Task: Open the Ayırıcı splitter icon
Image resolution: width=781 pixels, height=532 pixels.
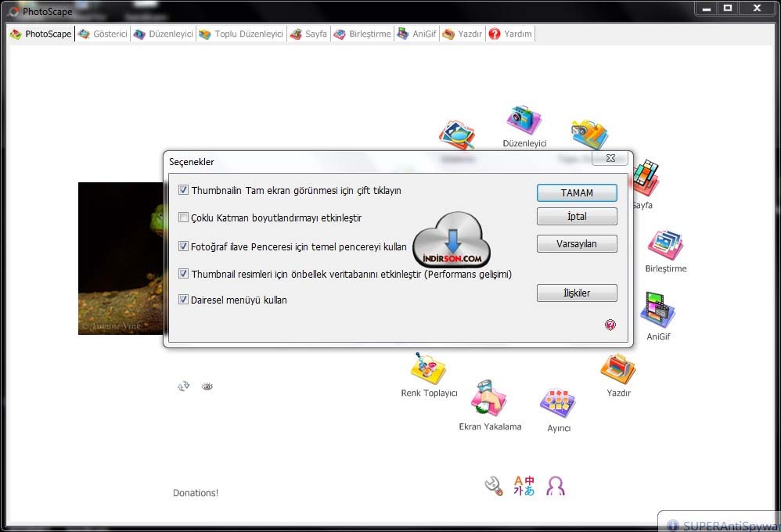Action: click(x=558, y=403)
